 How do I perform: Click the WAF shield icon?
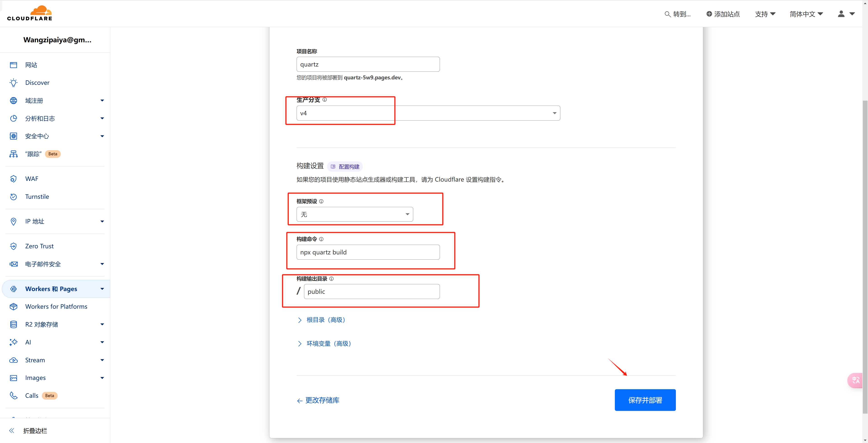pyautogui.click(x=14, y=179)
